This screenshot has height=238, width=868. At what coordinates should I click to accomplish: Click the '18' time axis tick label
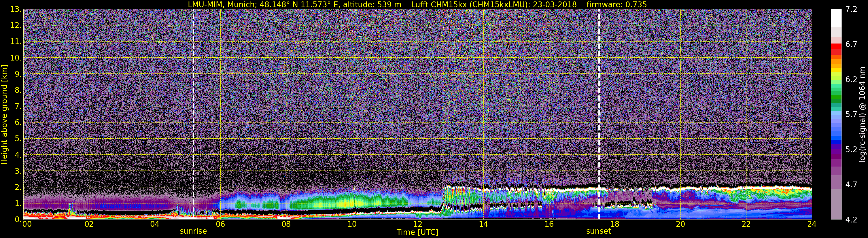[614, 224]
